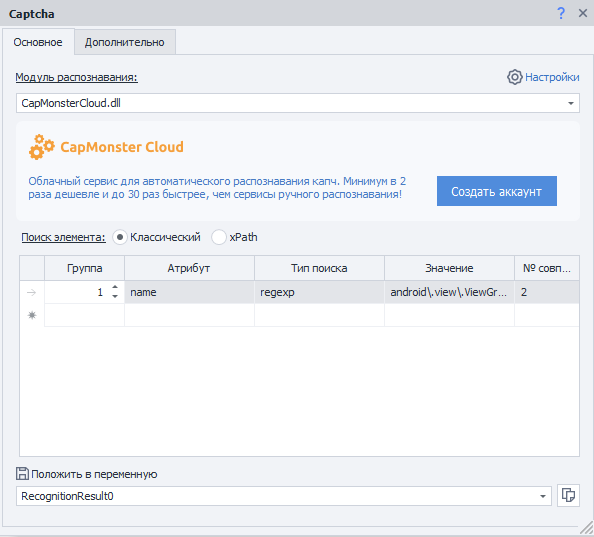Image resolution: width=594 pixels, height=537 pixels.
Task: Click the android\.view\.ViewGr... value cell
Action: (449, 292)
